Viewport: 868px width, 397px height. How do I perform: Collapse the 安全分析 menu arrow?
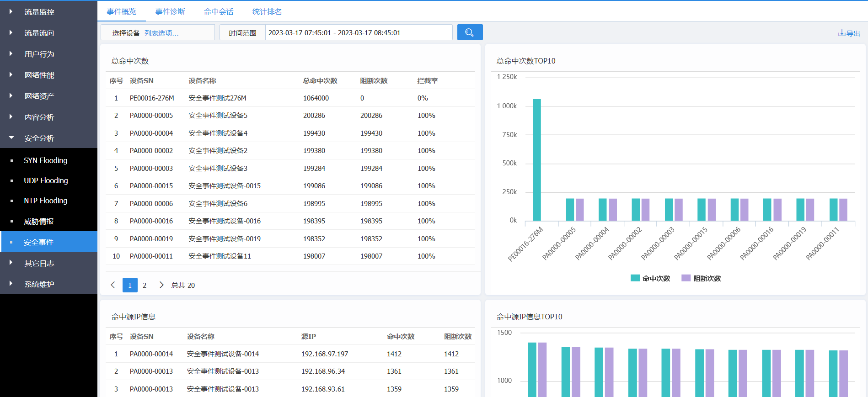click(x=11, y=138)
